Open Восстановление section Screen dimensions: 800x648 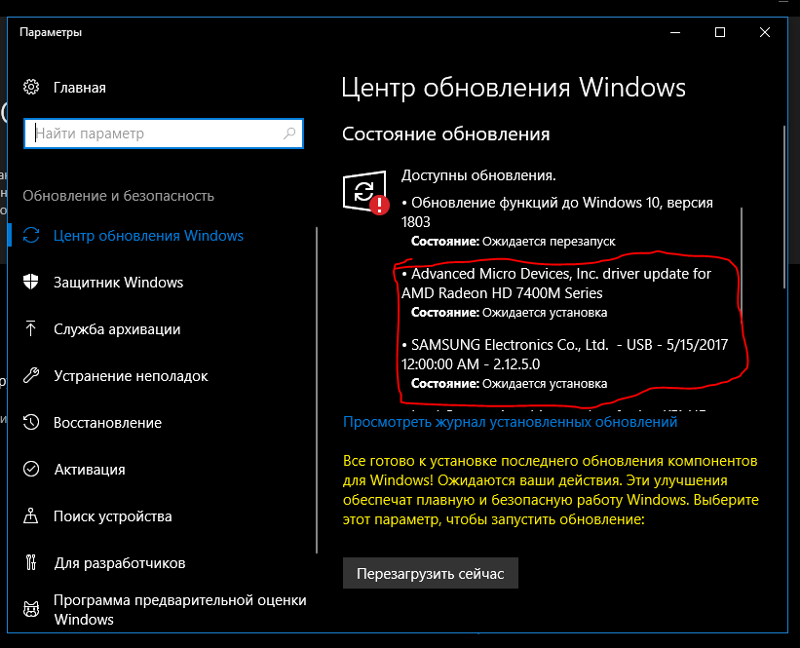click(108, 423)
